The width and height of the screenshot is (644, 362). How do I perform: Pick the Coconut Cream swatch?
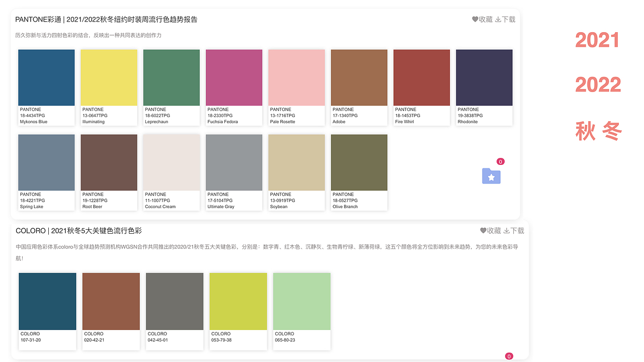[172, 162]
